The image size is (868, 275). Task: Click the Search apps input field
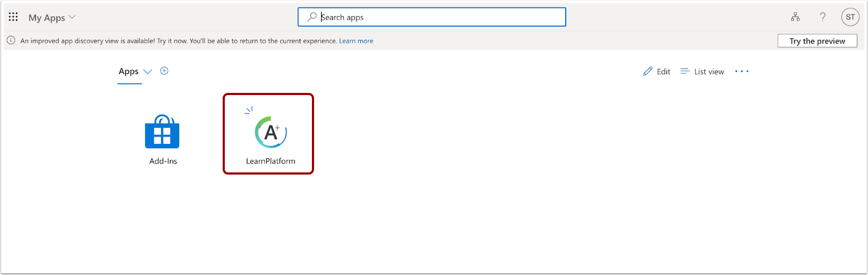[432, 17]
